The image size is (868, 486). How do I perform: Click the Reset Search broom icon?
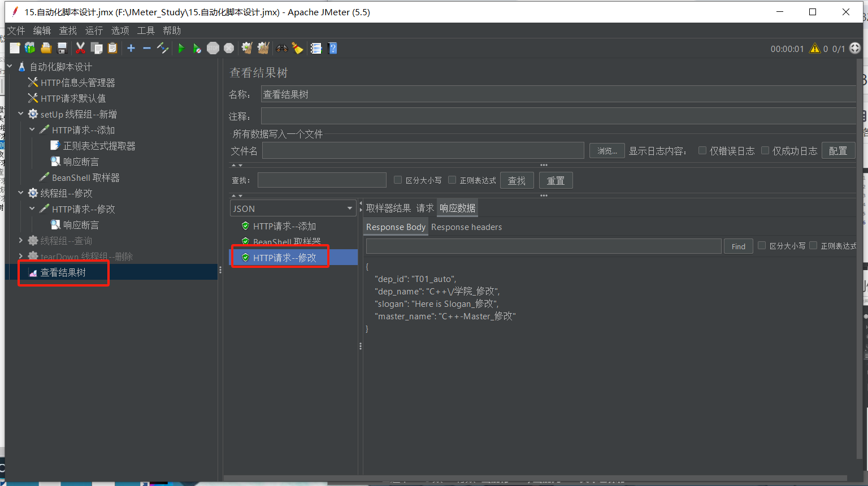tap(297, 49)
